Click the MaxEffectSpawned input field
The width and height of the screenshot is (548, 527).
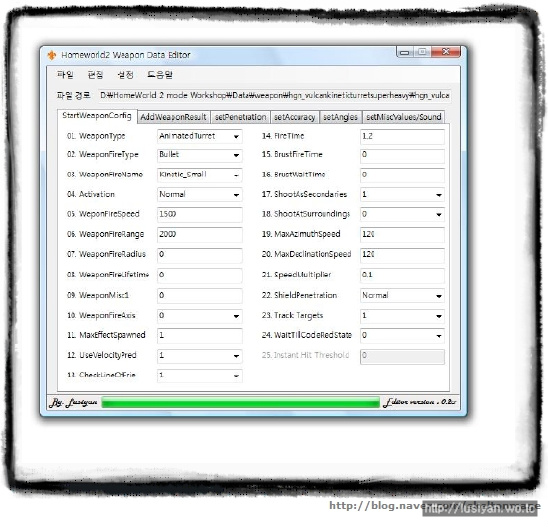tap(200, 335)
